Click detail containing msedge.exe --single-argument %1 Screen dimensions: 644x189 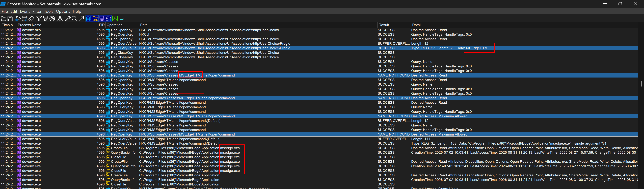[509, 143]
